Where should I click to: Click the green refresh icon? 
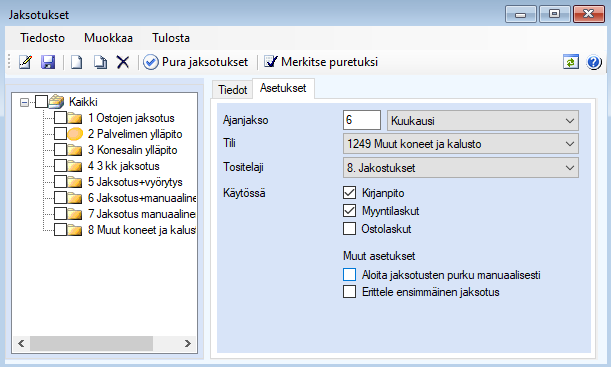click(x=570, y=62)
